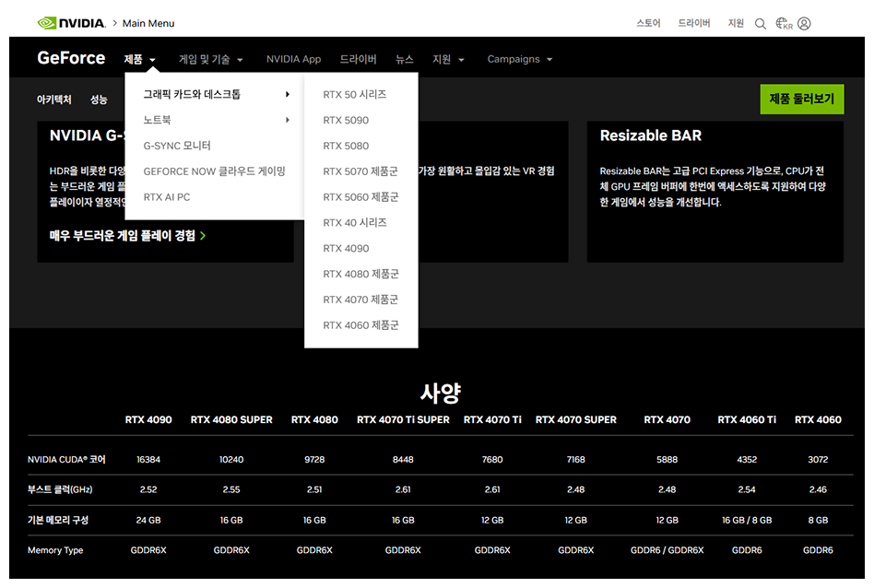Screen dimensions: 874x588
Task: Click the GDDR6 / GDDR6X cell
Action: 667,550
